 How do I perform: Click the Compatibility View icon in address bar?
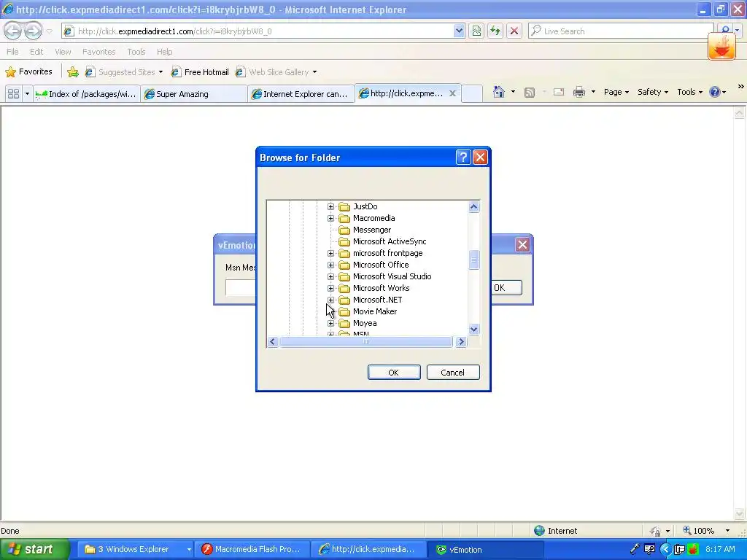[x=476, y=31]
